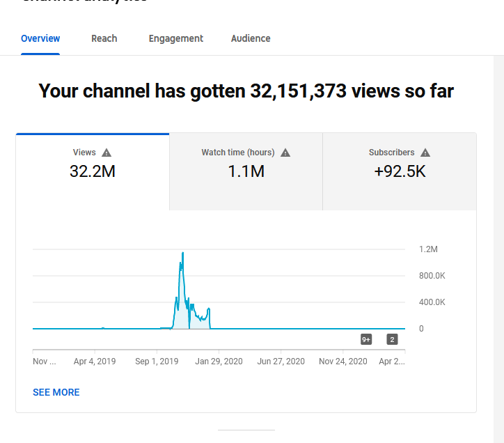The height and width of the screenshot is (443, 504).
Task: Open the 9+ video marker badge
Action: (x=366, y=339)
